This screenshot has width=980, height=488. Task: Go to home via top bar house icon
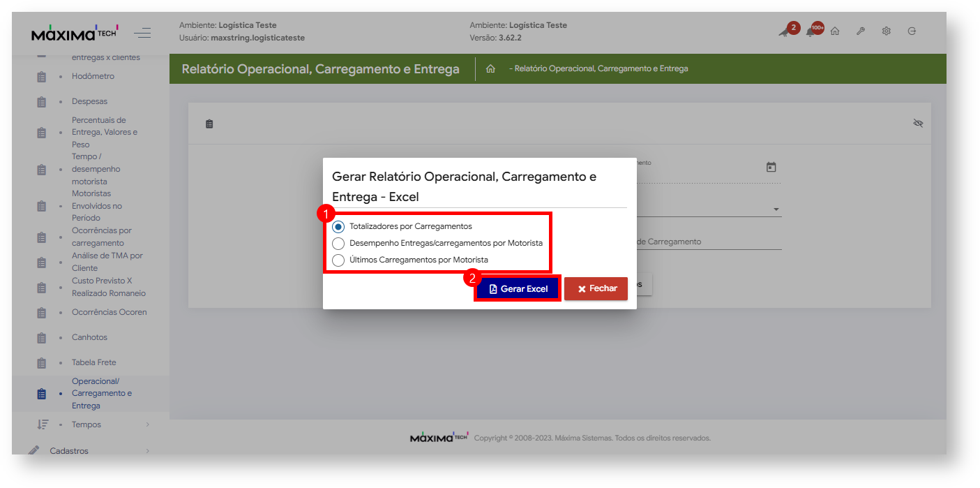pos(835,31)
